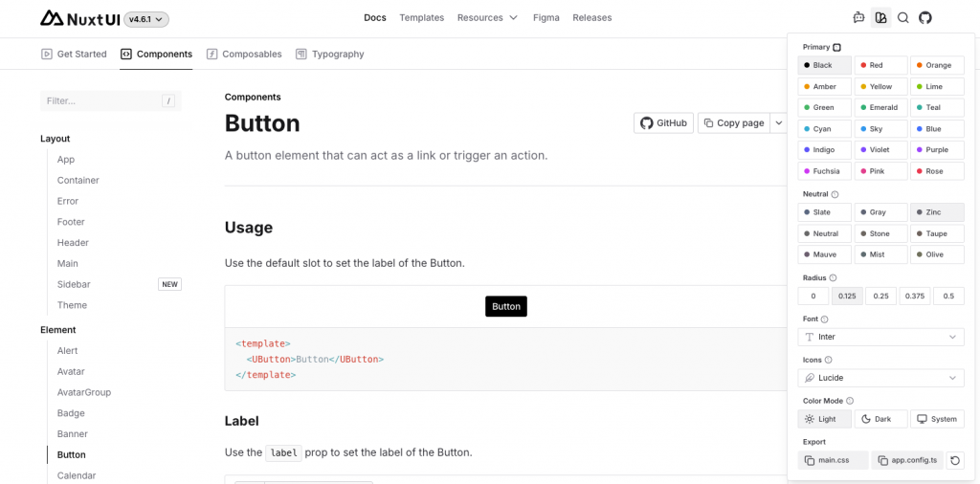980x484 pixels.
Task: Click the GitHub button near the title
Action: point(663,123)
